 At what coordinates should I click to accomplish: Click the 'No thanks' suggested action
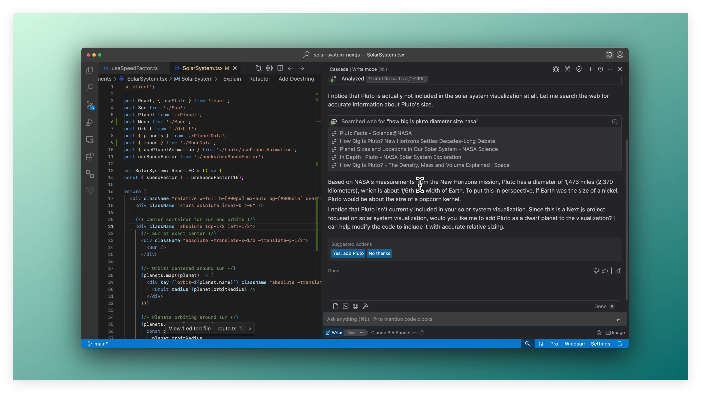[x=379, y=254]
